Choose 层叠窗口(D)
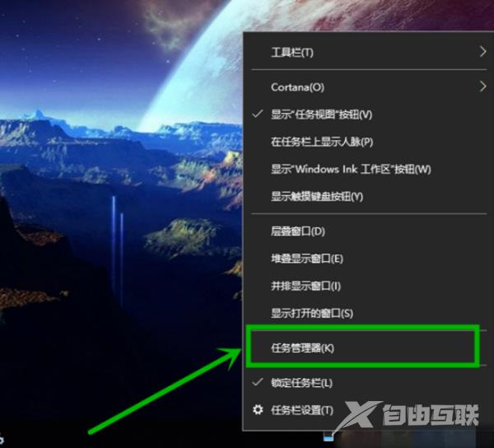The height and width of the screenshot is (448, 494). (x=365, y=231)
